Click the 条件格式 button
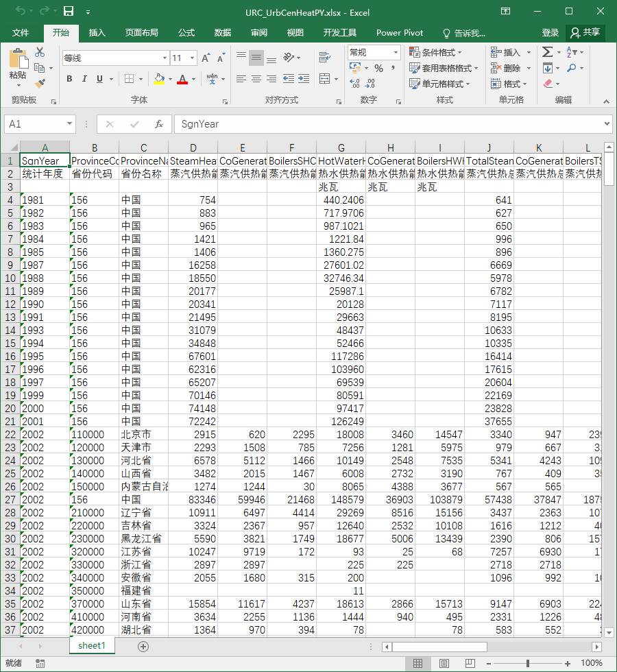 (x=435, y=52)
